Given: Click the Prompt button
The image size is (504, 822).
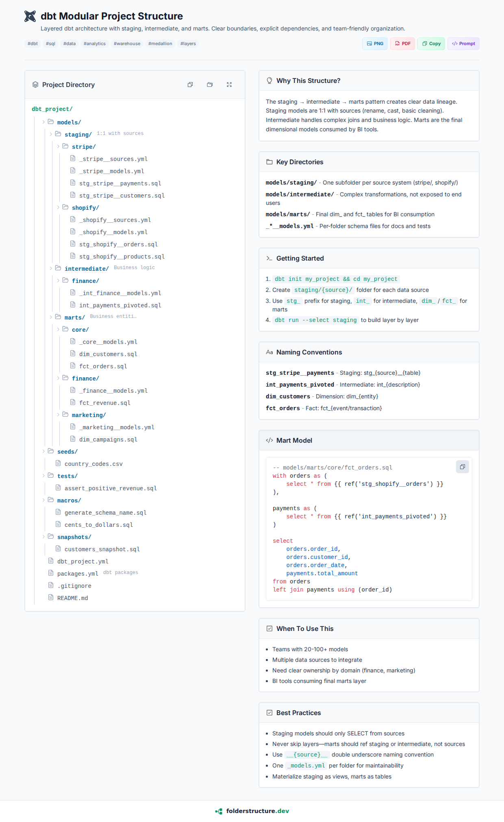Looking at the screenshot, I should tap(463, 43).
